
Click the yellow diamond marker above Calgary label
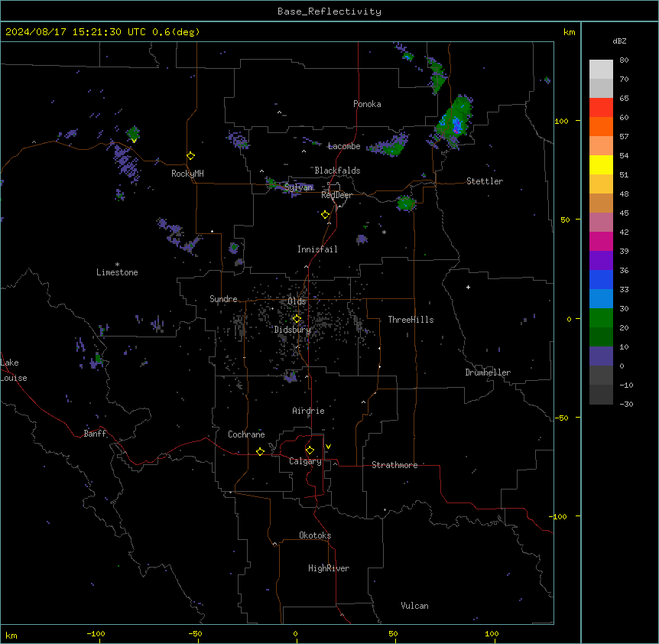310,450
